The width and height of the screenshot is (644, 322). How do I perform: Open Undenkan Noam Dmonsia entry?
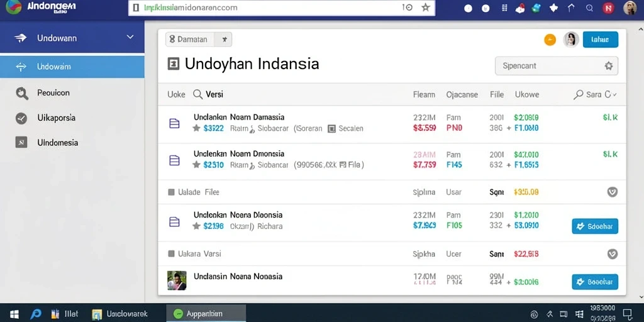[238, 153]
